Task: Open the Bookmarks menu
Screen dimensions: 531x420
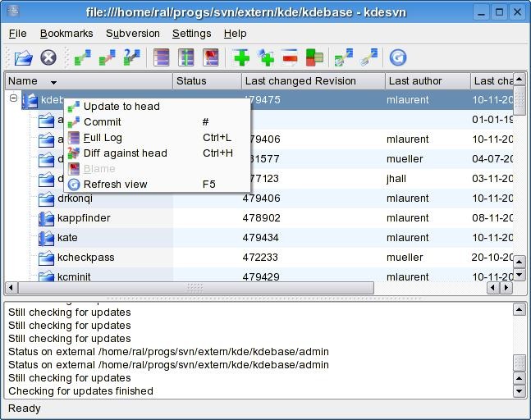Action: coord(66,34)
